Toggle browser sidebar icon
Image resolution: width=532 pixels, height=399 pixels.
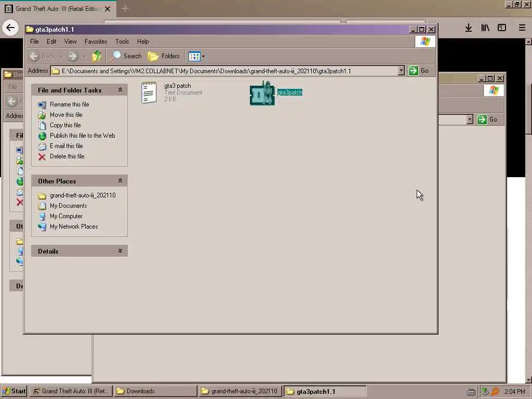[x=502, y=28]
